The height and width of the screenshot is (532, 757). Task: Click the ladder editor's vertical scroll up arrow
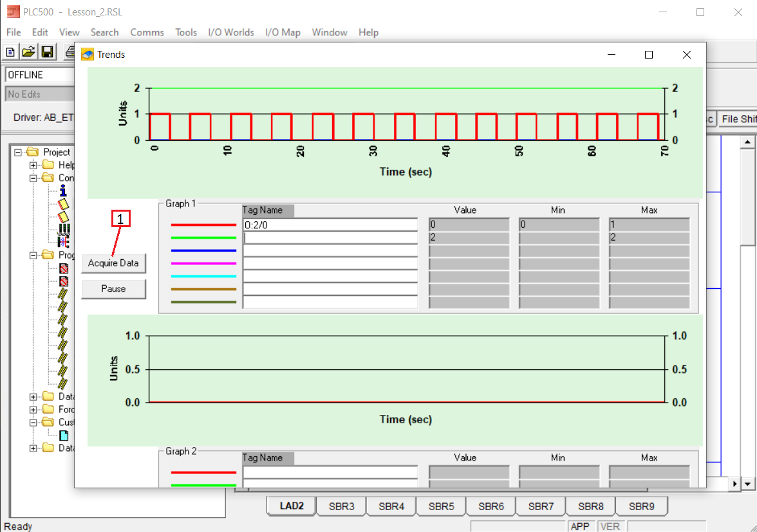[747, 142]
